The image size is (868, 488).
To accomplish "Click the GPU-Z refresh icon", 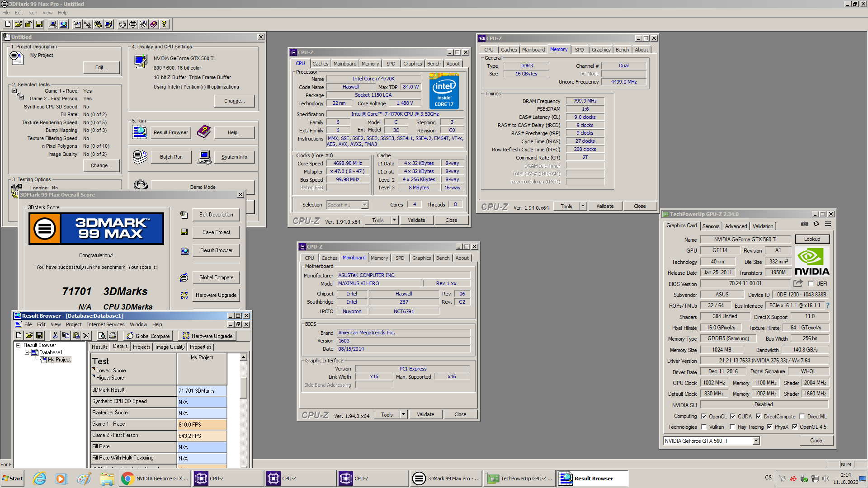I will click(x=816, y=224).
